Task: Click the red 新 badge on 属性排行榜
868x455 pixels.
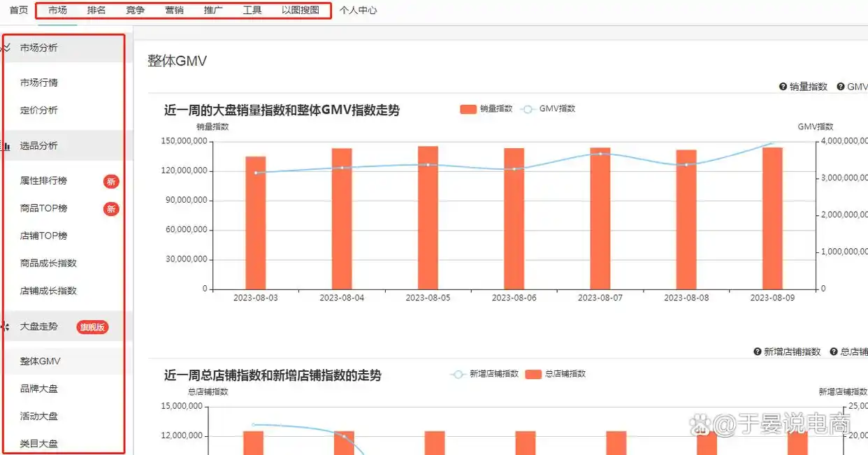Action: 111,182
